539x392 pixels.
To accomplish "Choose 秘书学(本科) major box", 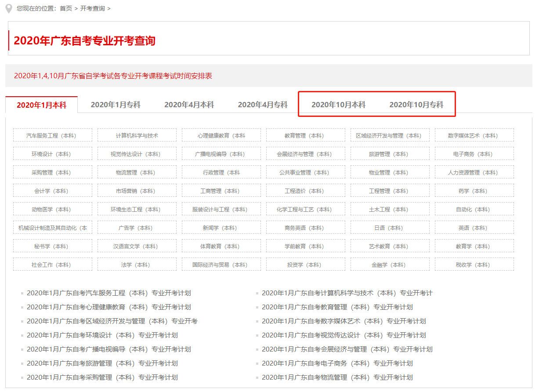I will coord(53,246).
